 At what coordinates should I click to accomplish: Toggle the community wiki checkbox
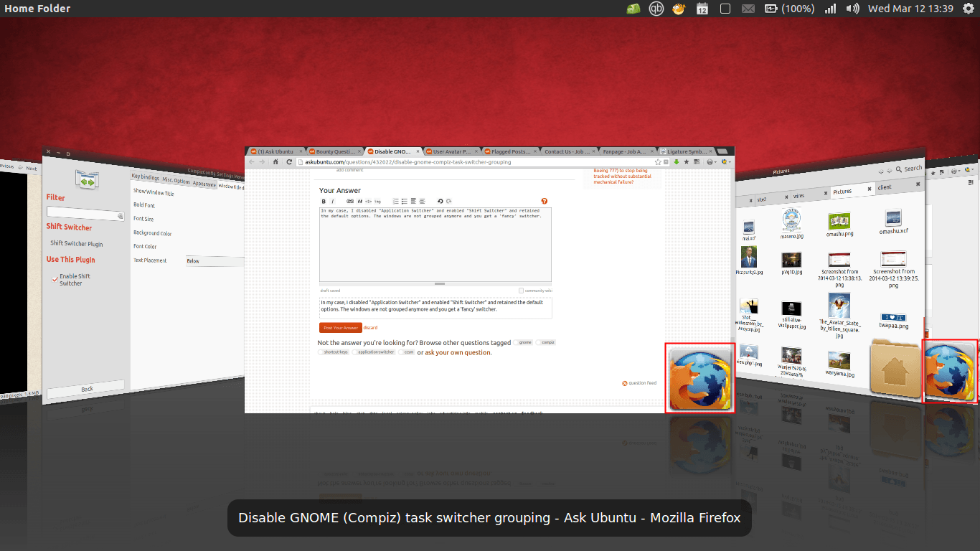click(521, 291)
